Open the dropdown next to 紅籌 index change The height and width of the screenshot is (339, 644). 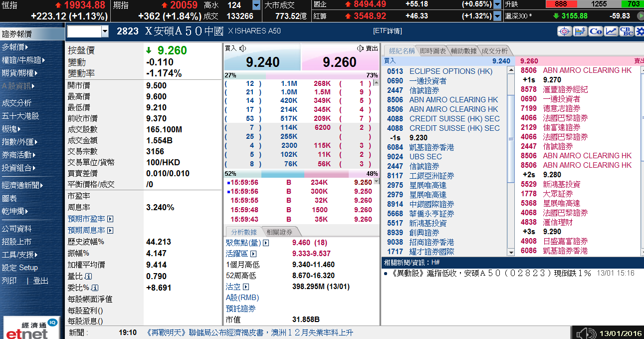point(497,16)
